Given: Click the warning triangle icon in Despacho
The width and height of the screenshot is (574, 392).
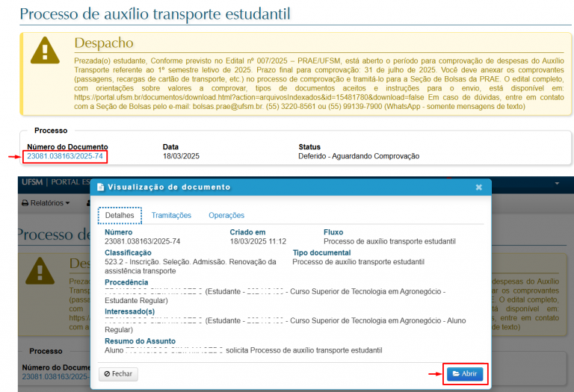Looking at the screenshot, I should [45, 50].
